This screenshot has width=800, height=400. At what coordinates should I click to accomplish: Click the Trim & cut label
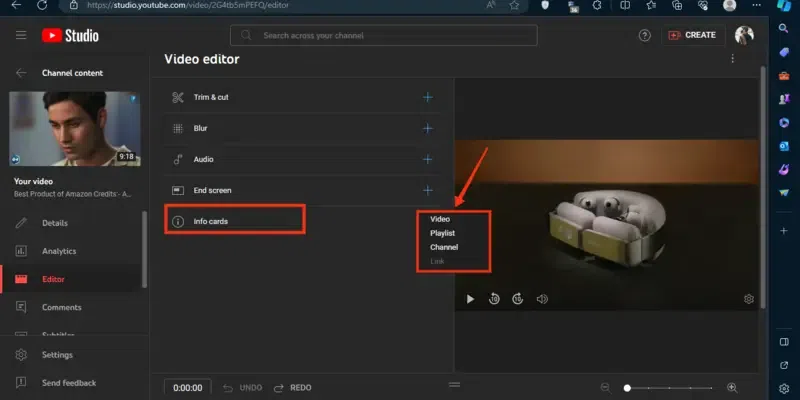(x=211, y=97)
